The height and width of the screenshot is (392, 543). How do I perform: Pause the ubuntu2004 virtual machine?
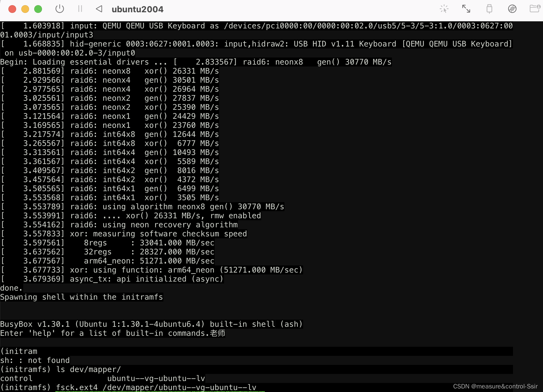tap(80, 9)
